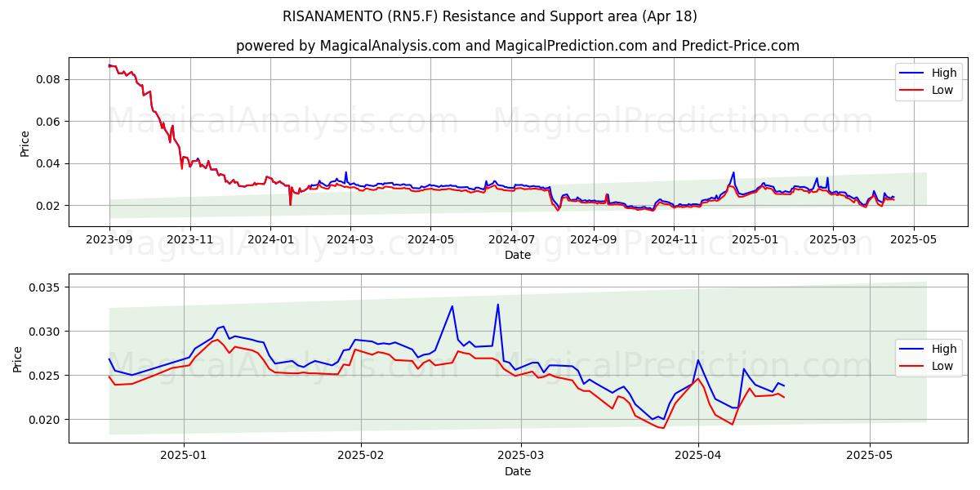Click bottom chart y-axis value '0.035'

click(x=45, y=287)
